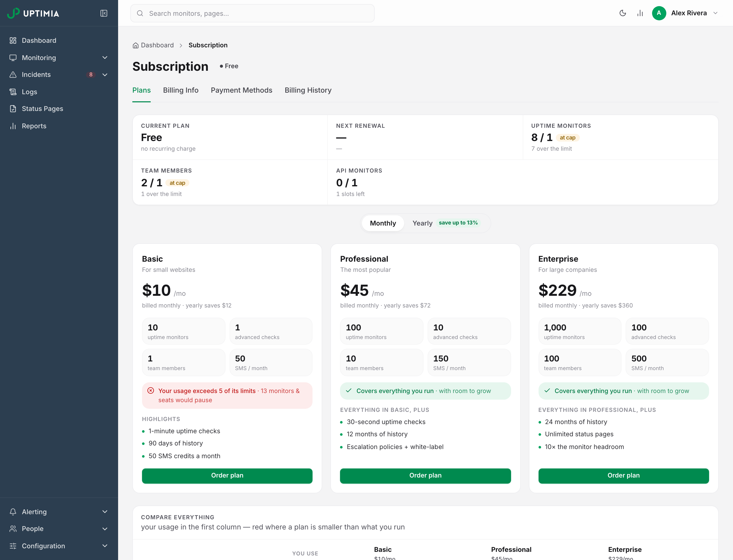
Task: Open the Billing Info tab
Action: click(181, 90)
